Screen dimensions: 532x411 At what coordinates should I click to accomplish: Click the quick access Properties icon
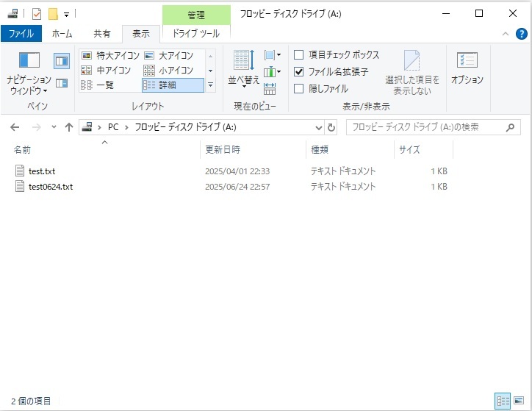coord(37,14)
